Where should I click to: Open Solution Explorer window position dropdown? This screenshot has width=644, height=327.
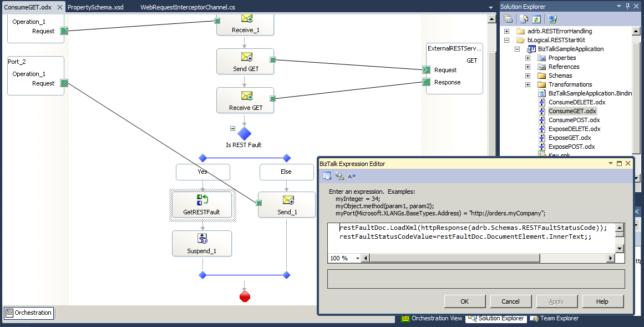coord(619,6)
